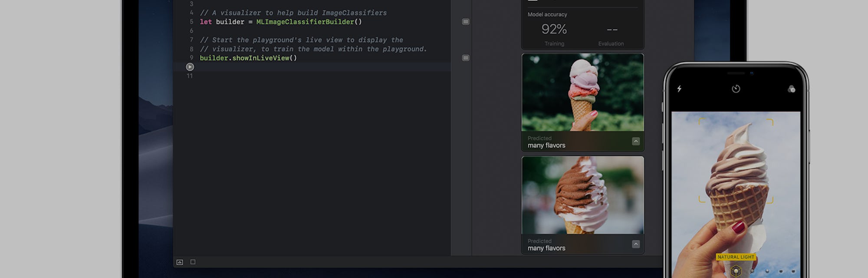This screenshot has width=868, height=278.
Task: Click the Predicted label on the first prediction card
Action: 539,138
